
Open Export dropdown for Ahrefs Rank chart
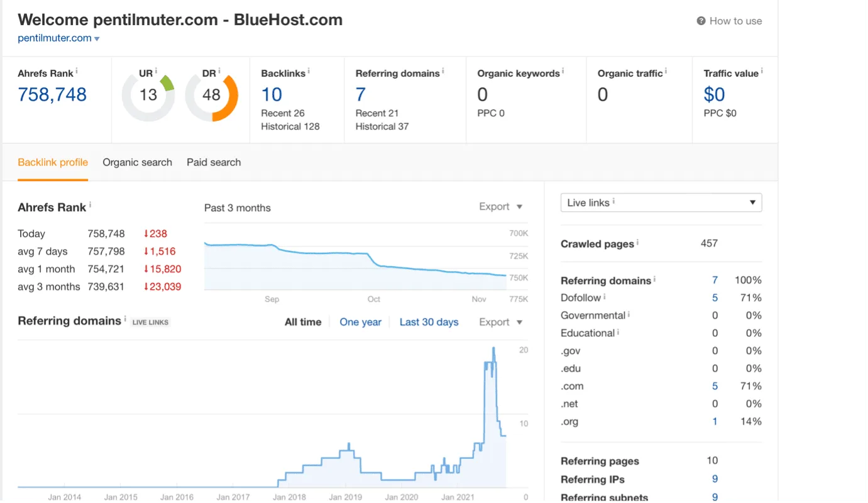[501, 207]
